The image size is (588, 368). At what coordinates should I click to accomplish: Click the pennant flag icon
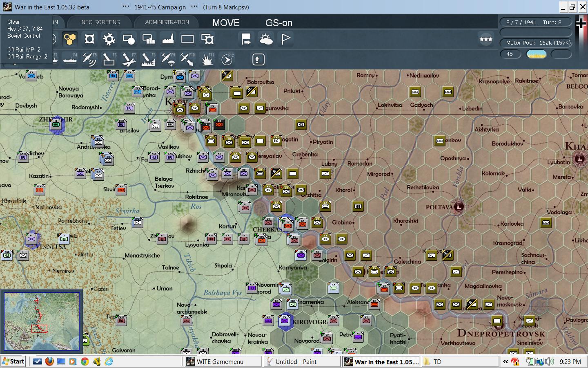[x=286, y=39]
